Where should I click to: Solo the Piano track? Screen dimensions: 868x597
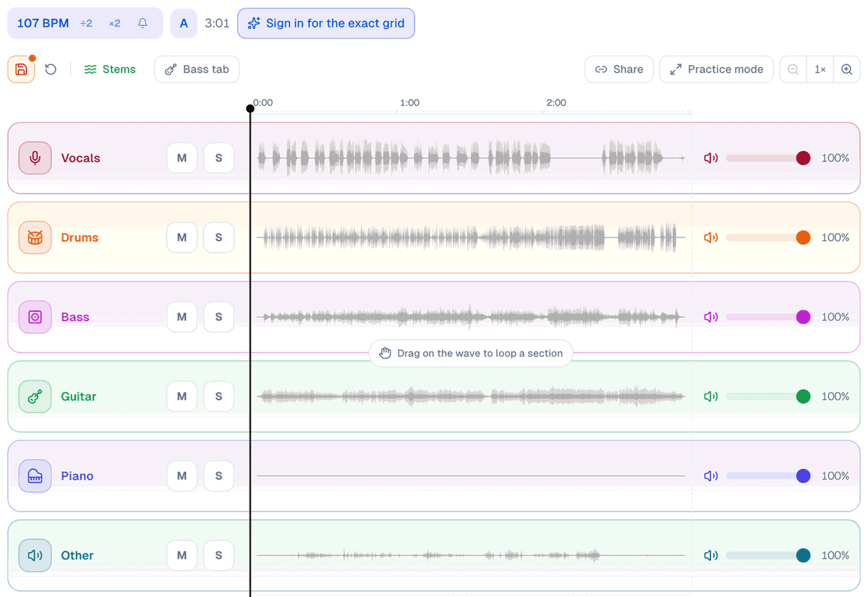tap(218, 476)
